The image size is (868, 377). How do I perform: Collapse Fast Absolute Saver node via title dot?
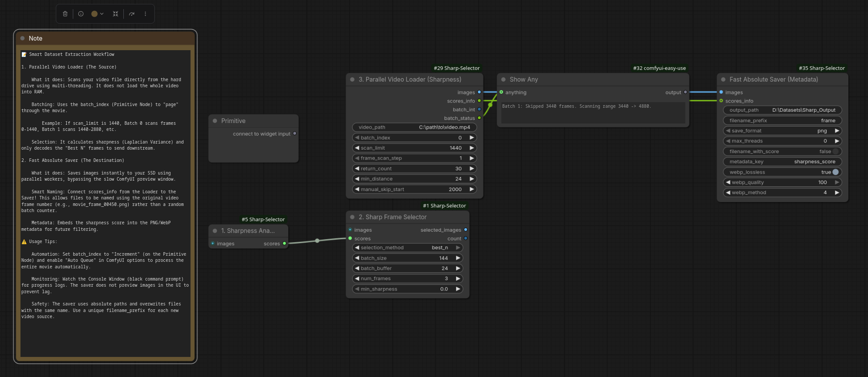pos(723,79)
